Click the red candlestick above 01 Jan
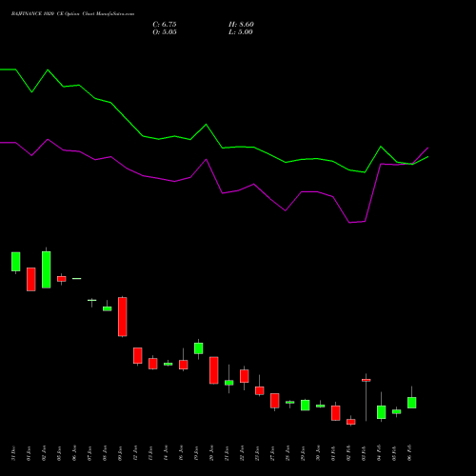The width and height of the screenshot is (476, 476). pyautogui.click(x=31, y=279)
